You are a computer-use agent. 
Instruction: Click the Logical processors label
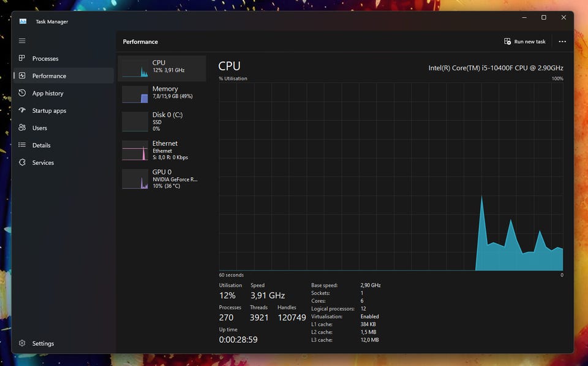click(333, 309)
